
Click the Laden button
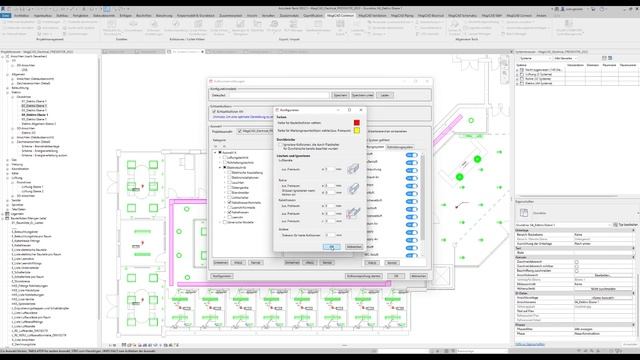(385, 95)
